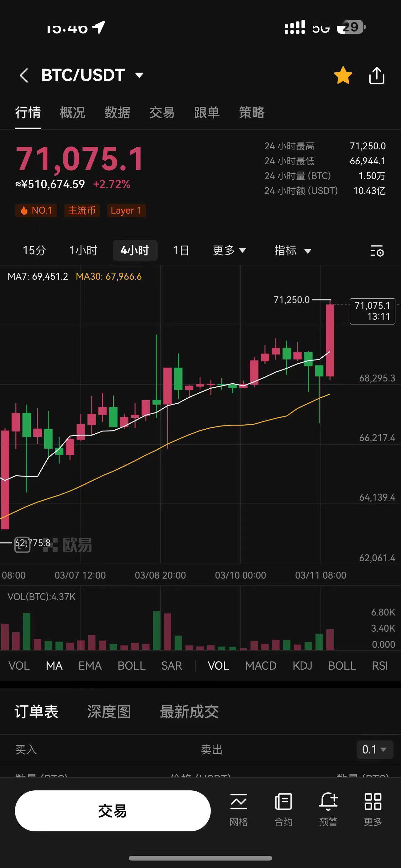Toggle the favorite star for BTC/USDT
Image resolution: width=401 pixels, height=868 pixels.
click(343, 75)
